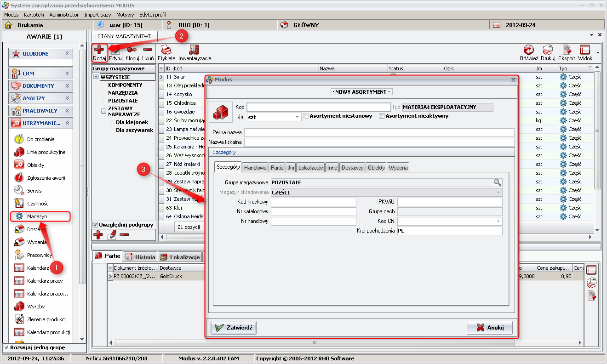Click magnifier icon next to Grupa magazynowa
Image resolution: width=607 pixels, height=364 pixels.
498,182
